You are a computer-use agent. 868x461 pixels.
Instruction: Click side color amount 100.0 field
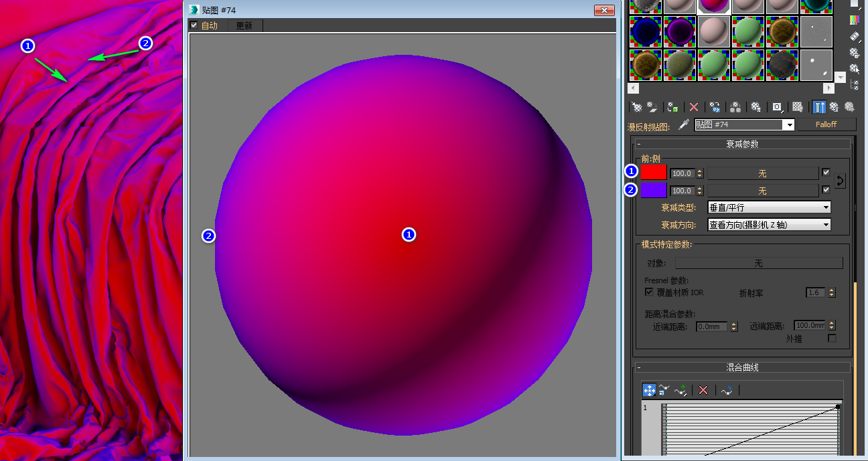[x=683, y=191]
